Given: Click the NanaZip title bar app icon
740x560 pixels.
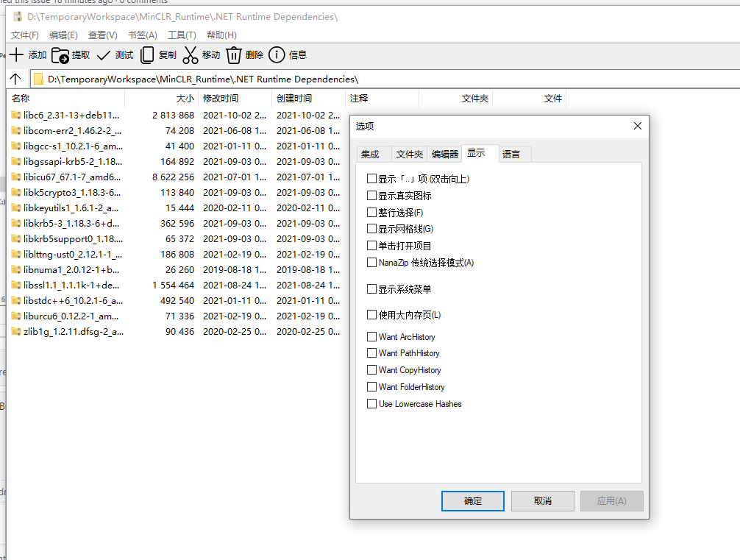Looking at the screenshot, I should [18, 17].
